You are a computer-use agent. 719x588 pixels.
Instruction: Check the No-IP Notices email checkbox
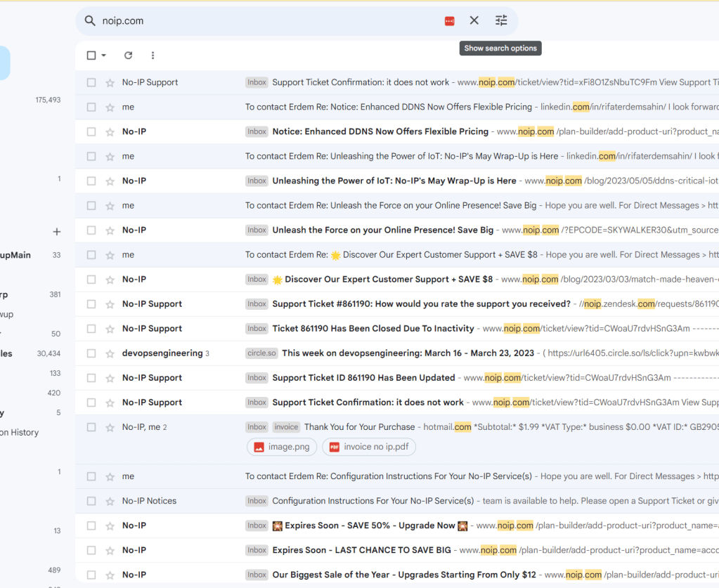coord(91,501)
